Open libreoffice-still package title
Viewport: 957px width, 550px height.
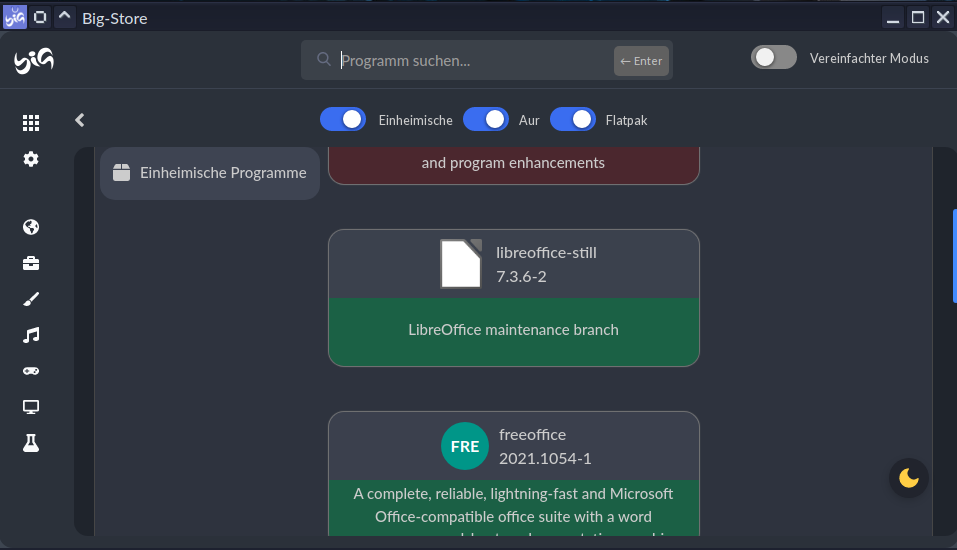coord(546,253)
